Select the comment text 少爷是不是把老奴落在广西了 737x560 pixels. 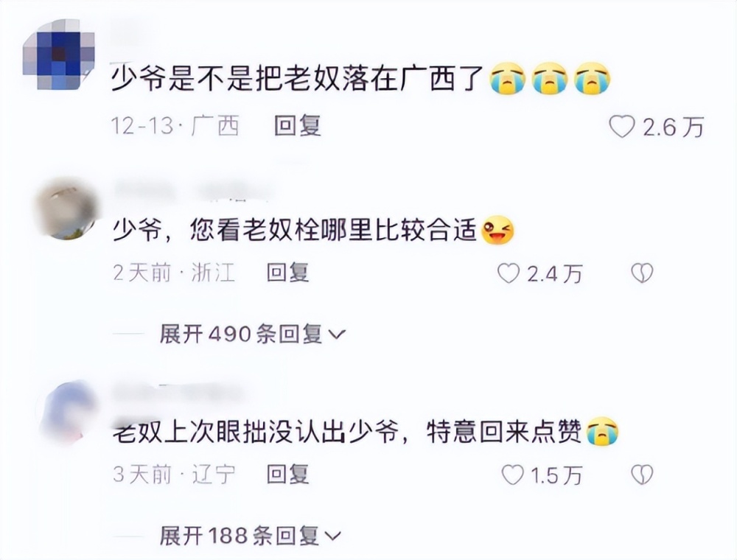[298, 78]
